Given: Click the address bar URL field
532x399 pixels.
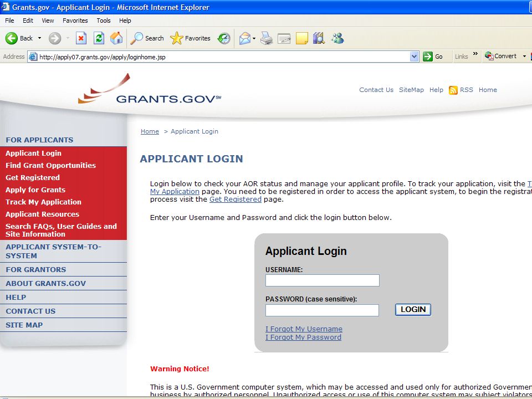Looking at the screenshot, I should [223, 57].
